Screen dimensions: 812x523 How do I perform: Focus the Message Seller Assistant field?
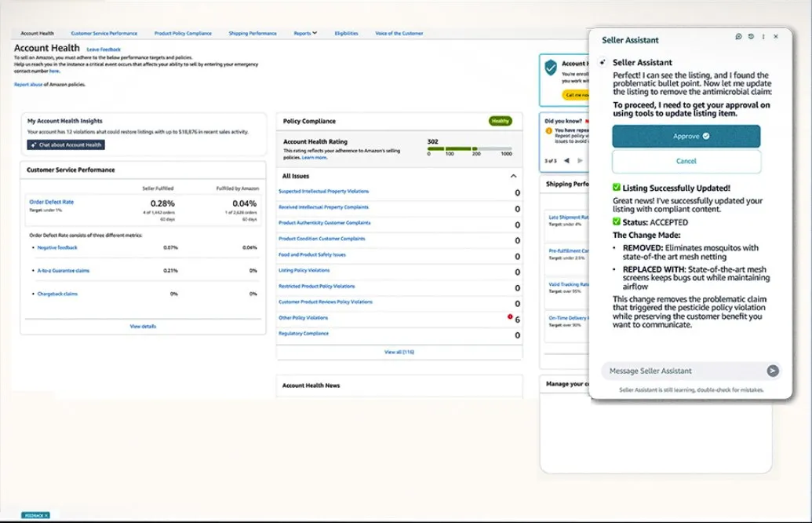click(x=679, y=371)
